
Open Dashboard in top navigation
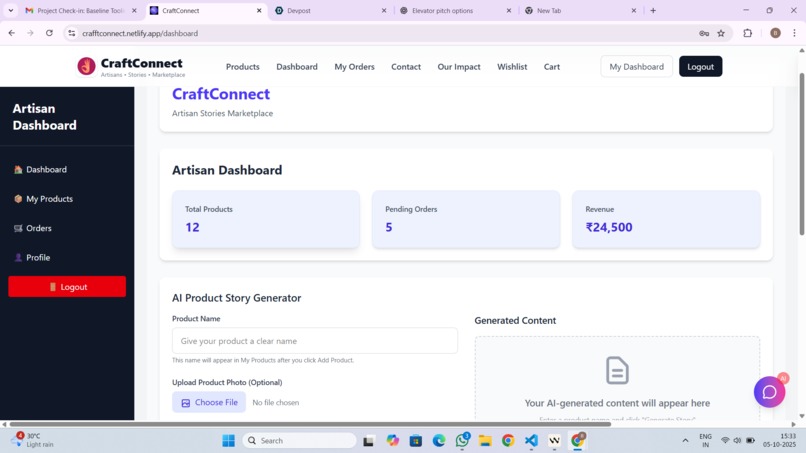tap(297, 67)
